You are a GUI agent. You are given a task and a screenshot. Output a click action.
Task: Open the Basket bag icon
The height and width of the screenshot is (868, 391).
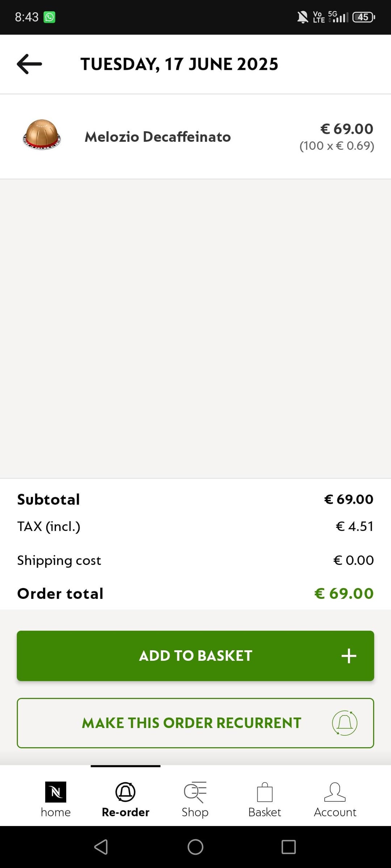pyautogui.click(x=265, y=792)
